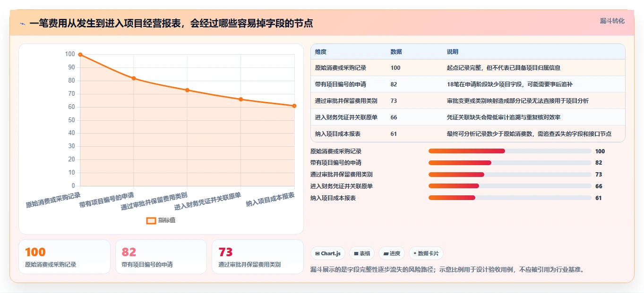The image size is (644, 293).
Task: Click the x-axis label 原始消费或采购记录
Action: [x=53, y=200]
